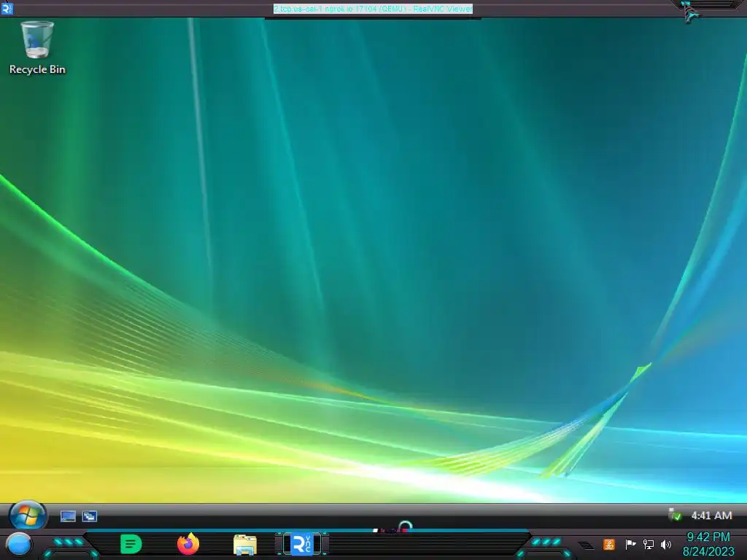Open File Explorer from the host taskbar
This screenshot has width=747, height=560.
tap(245, 545)
